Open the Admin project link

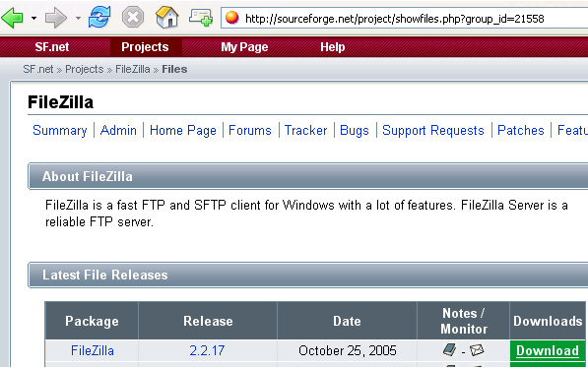118,131
